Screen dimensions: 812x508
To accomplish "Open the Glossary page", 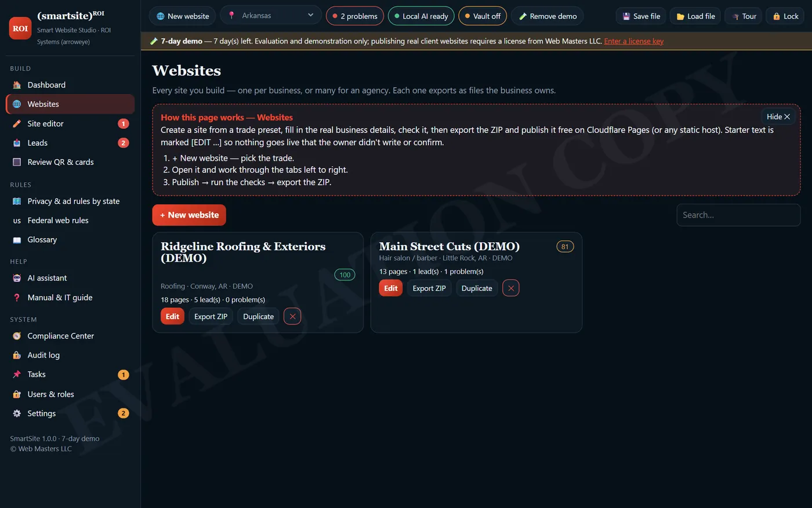I will [x=70, y=240].
